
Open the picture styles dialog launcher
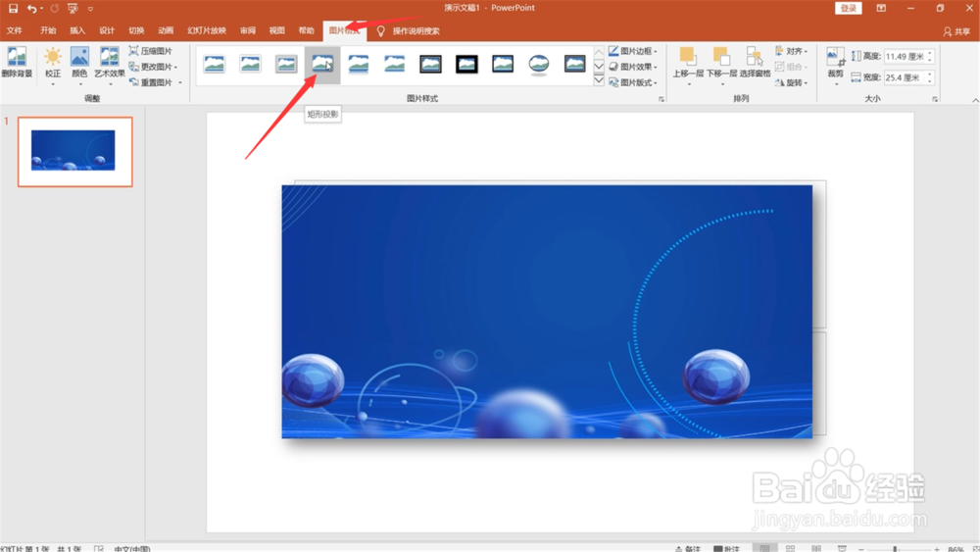point(661,99)
